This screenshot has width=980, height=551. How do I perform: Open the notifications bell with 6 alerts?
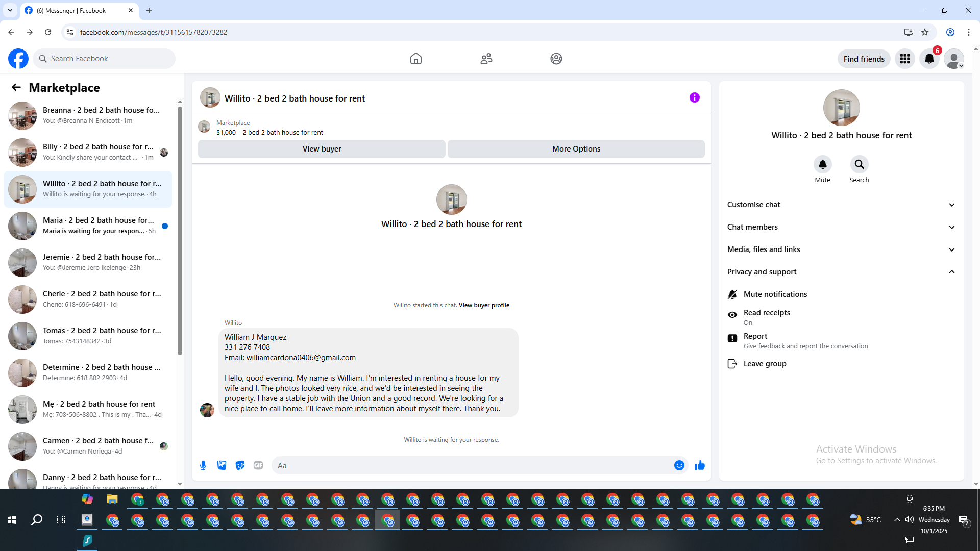pyautogui.click(x=929, y=59)
